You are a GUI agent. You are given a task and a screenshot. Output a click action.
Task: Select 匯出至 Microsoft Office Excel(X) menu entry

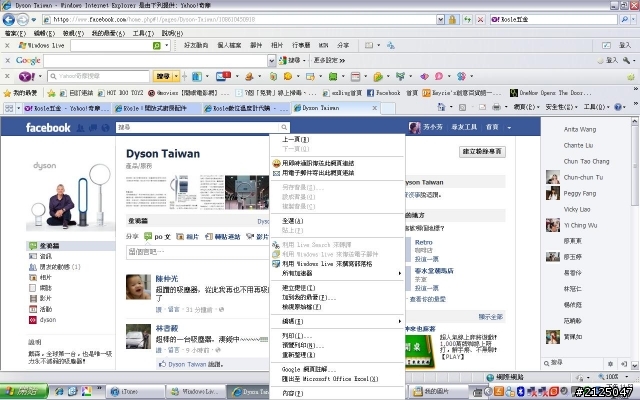click(x=337, y=379)
